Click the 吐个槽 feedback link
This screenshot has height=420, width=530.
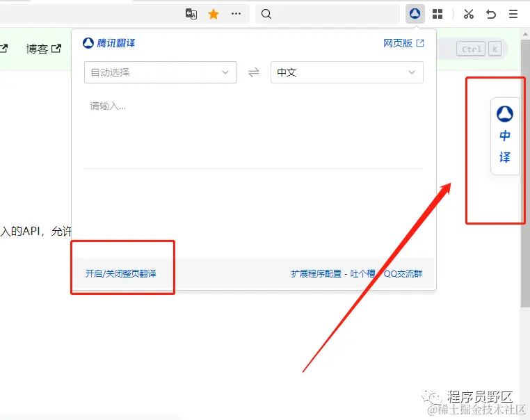(x=362, y=274)
